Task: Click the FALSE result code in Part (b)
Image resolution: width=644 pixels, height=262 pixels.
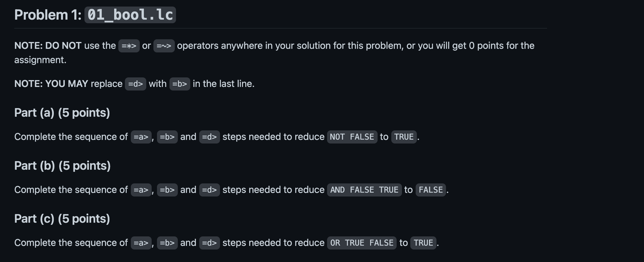Action: pos(431,190)
